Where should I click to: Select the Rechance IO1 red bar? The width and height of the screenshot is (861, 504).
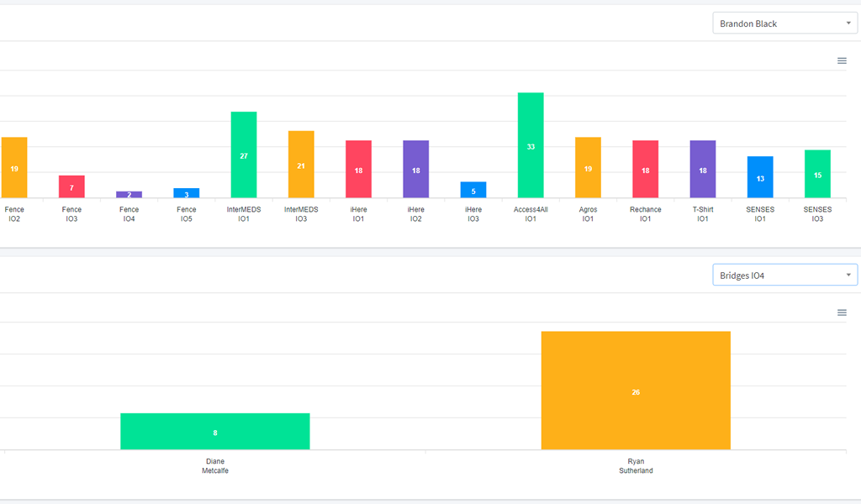click(645, 169)
